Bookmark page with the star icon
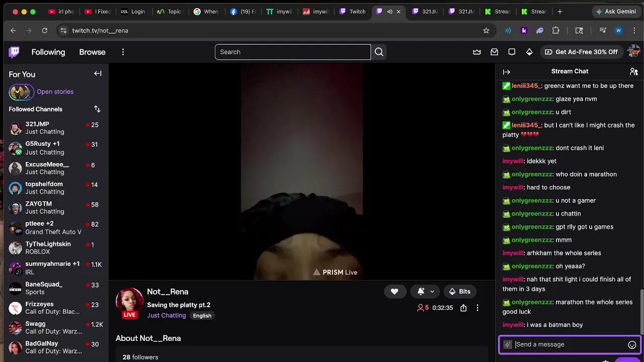This screenshot has height=362, width=644. (486, 31)
